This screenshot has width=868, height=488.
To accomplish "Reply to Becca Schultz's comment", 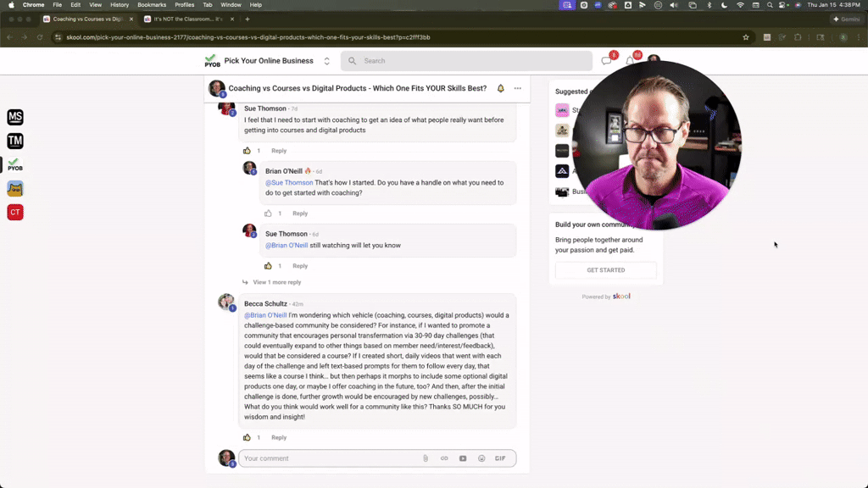I will [x=279, y=437].
